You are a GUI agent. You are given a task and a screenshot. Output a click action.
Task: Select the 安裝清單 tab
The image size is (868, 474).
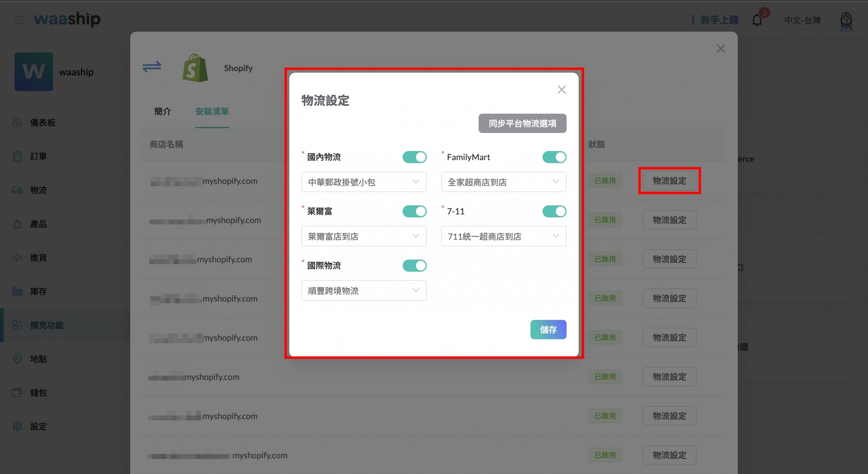[212, 111]
